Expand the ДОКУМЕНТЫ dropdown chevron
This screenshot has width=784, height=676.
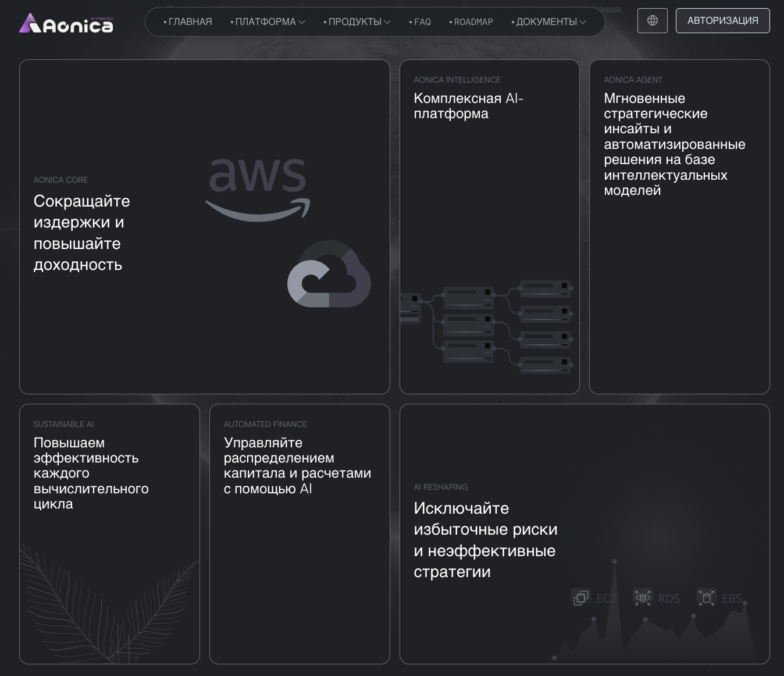583,22
